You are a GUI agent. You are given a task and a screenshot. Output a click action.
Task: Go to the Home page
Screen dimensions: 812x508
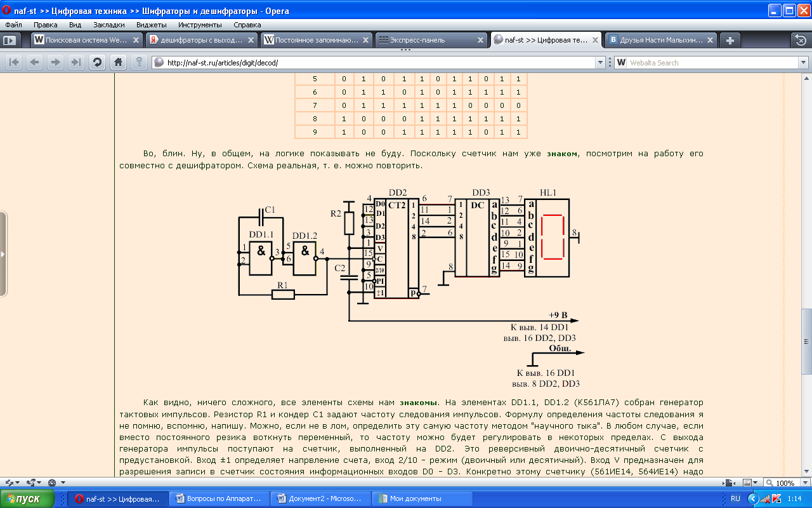point(117,62)
